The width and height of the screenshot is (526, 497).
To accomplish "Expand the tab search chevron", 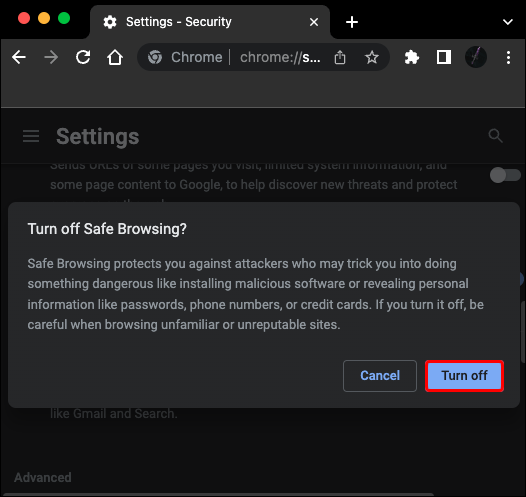I will pyautogui.click(x=508, y=22).
